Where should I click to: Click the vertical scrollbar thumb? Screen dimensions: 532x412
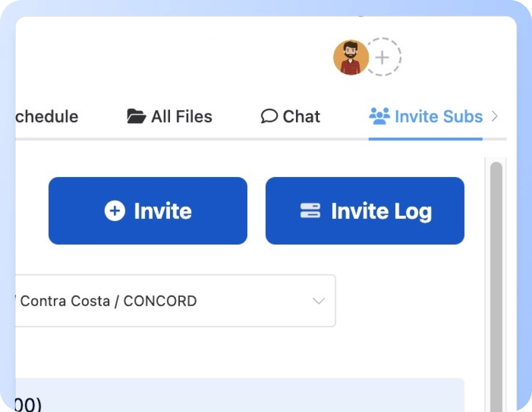click(x=495, y=281)
